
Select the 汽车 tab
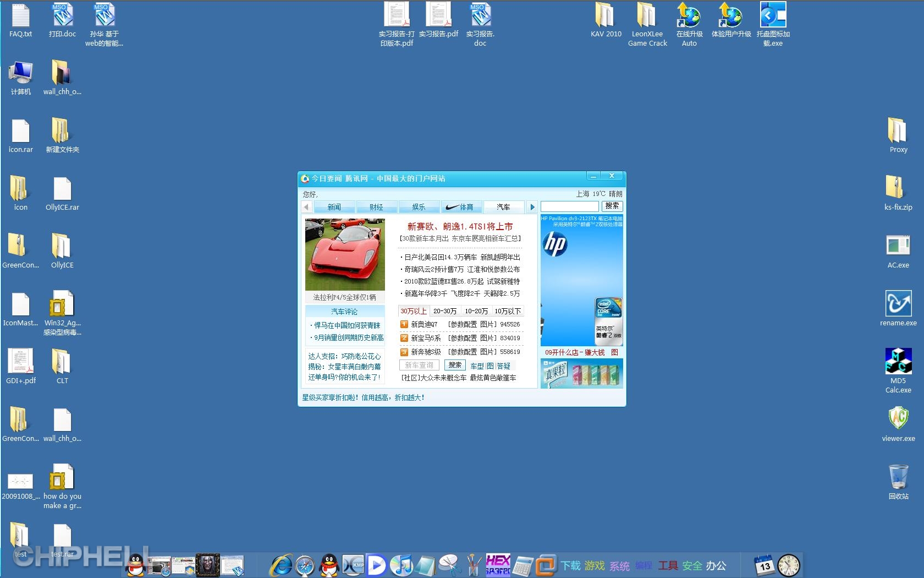click(x=503, y=207)
